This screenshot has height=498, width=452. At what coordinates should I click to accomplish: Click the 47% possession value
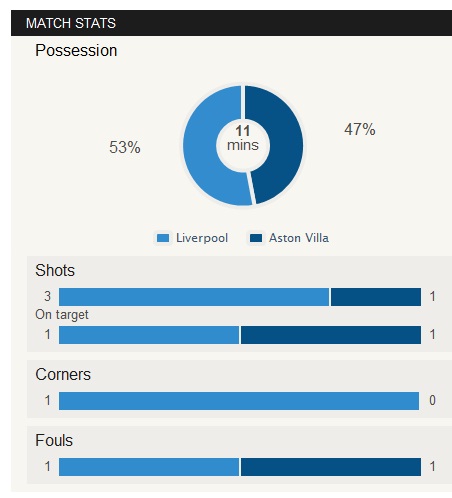coord(360,129)
